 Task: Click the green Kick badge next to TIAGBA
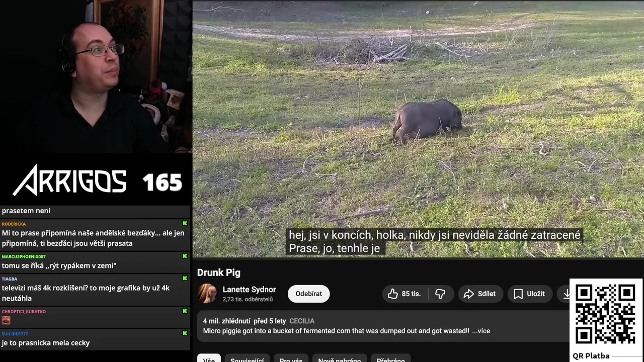pyautogui.click(x=185, y=279)
